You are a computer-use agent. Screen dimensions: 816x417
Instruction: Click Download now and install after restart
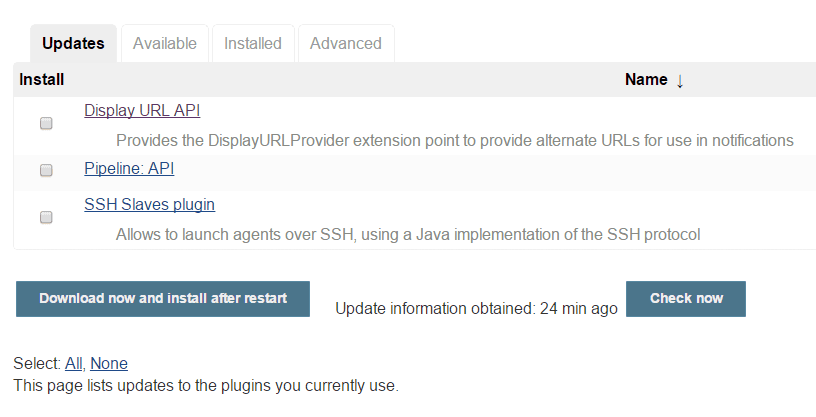coord(163,299)
